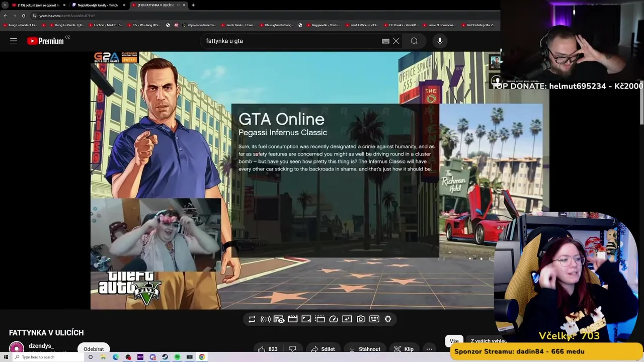Image resolution: width=644 pixels, height=362 pixels.
Task: Open the dzendys_ channel name
Action: coord(41,346)
